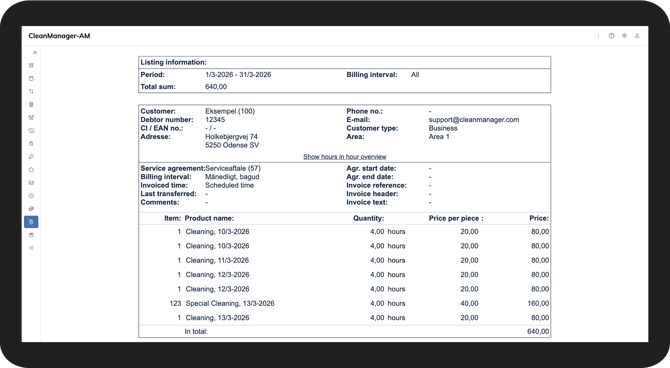The height and width of the screenshot is (368, 670).
Task: Select the price per piece 40,00
Action: (x=469, y=303)
